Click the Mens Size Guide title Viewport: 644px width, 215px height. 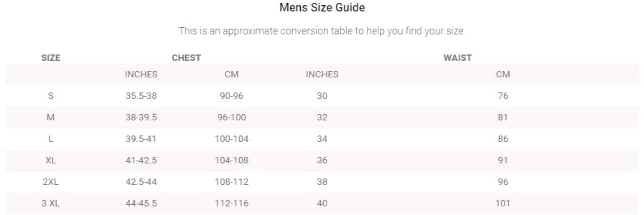tap(322, 8)
